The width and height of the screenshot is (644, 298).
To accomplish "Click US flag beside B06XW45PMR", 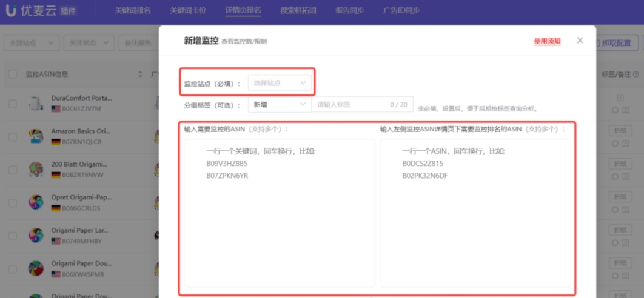I will click(x=56, y=274).
